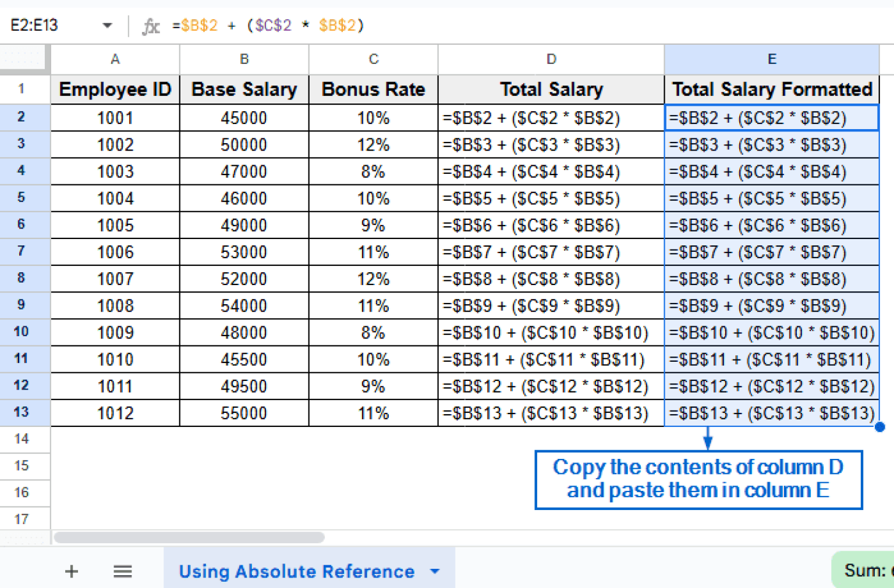
Task: Click the Base Salary cell 55000
Action: (x=244, y=413)
